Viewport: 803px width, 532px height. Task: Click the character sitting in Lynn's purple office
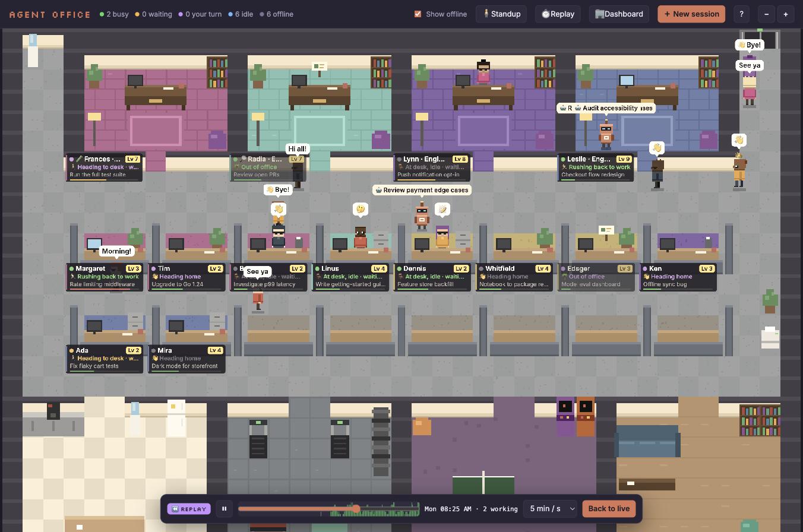(x=483, y=72)
